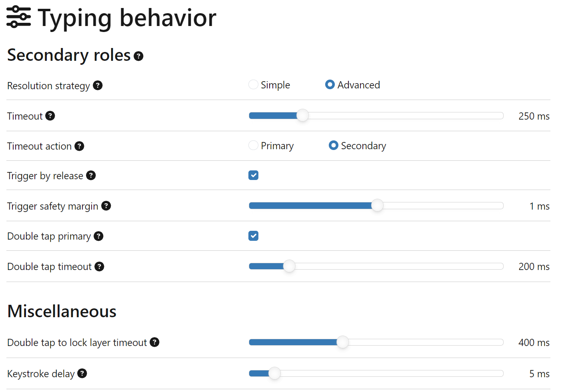Select the Advanced resolution strategy option
The height and width of the screenshot is (392, 580).
[x=330, y=85]
